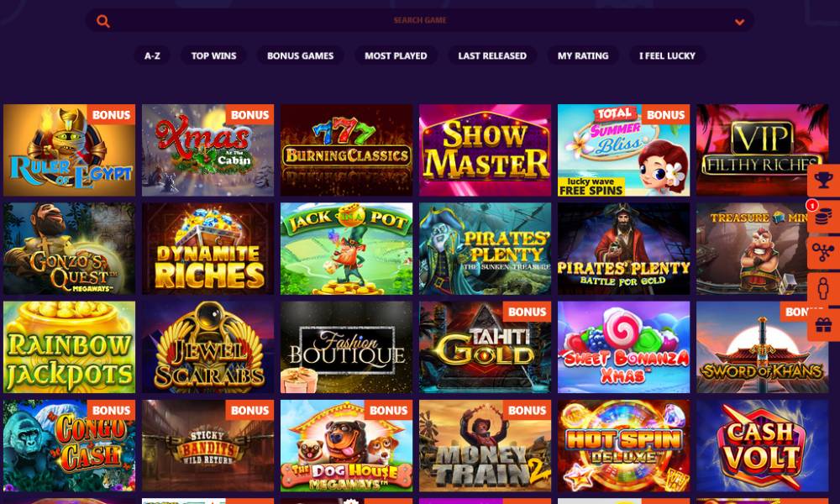The image size is (840, 504).
Task: Expand the search game dropdown chevron
Action: point(739,22)
